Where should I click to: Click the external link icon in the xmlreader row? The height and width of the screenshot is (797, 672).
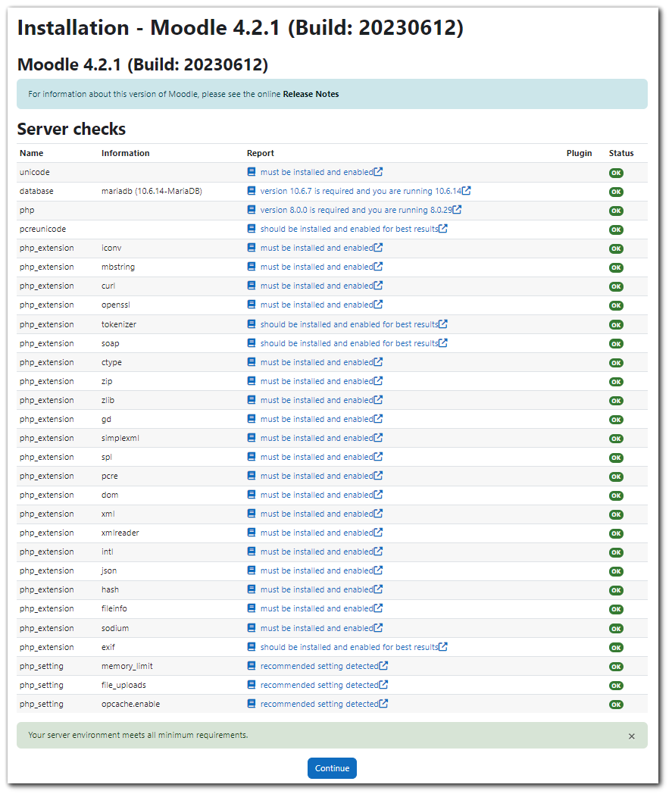(x=378, y=532)
